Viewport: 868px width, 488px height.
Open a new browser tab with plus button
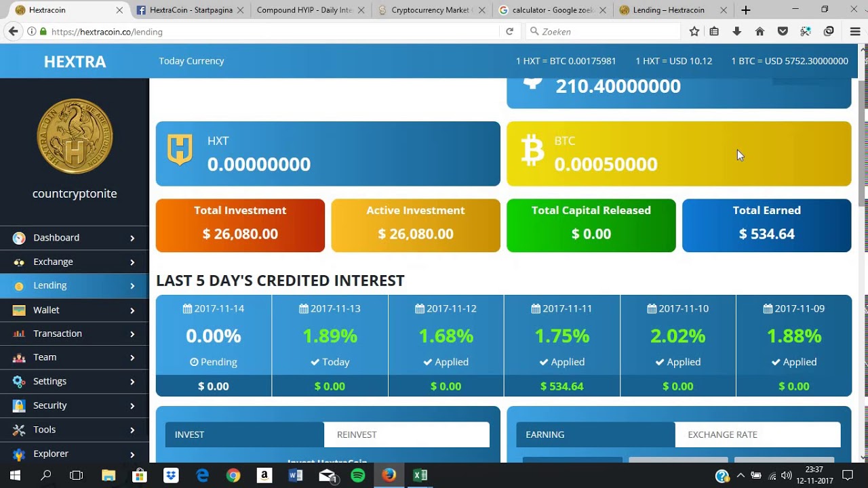point(746,10)
